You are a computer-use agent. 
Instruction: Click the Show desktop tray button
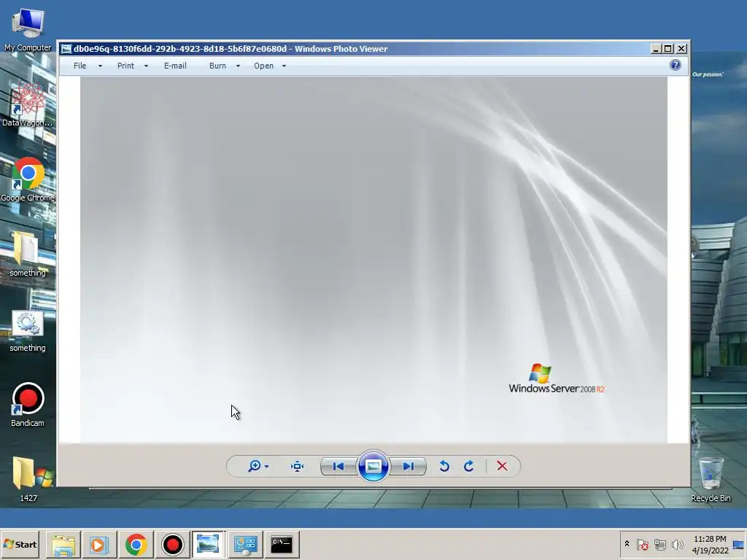pyautogui.click(x=739, y=544)
